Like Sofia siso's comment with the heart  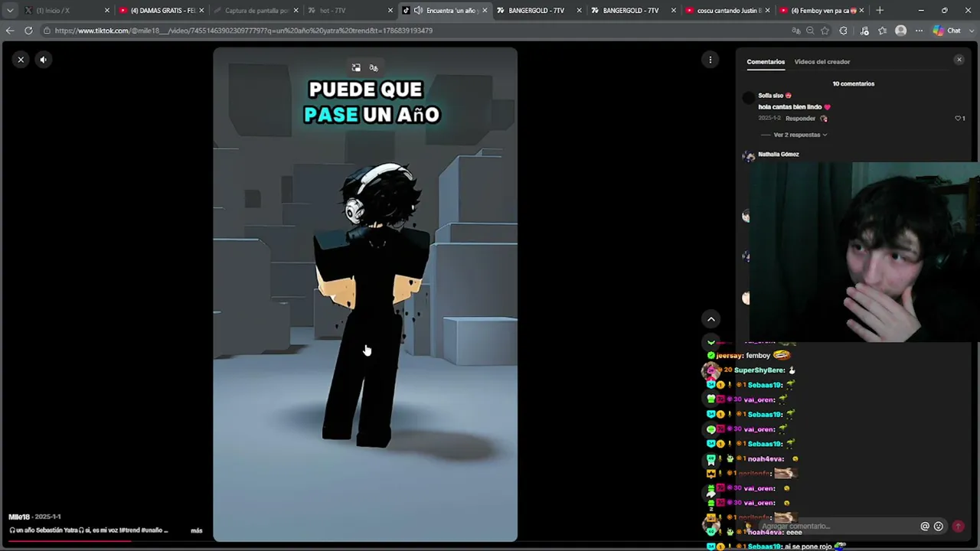point(958,119)
